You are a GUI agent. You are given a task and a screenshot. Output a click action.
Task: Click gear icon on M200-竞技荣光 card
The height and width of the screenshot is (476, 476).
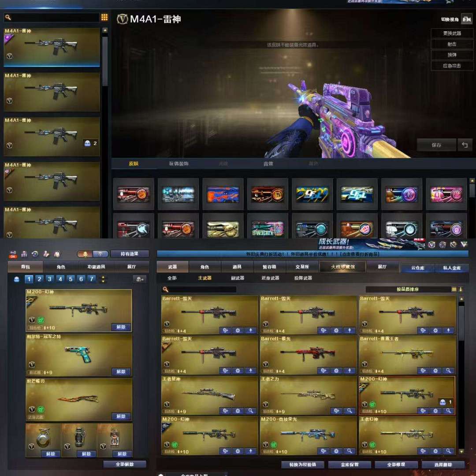pos(336,451)
